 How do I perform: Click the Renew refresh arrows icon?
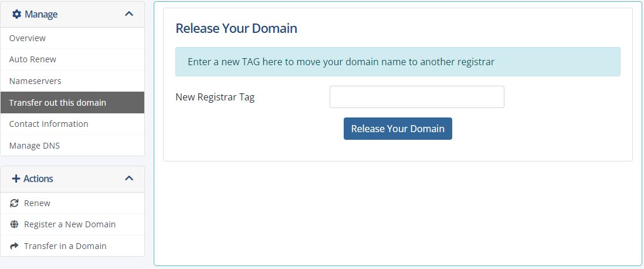pyautogui.click(x=15, y=203)
